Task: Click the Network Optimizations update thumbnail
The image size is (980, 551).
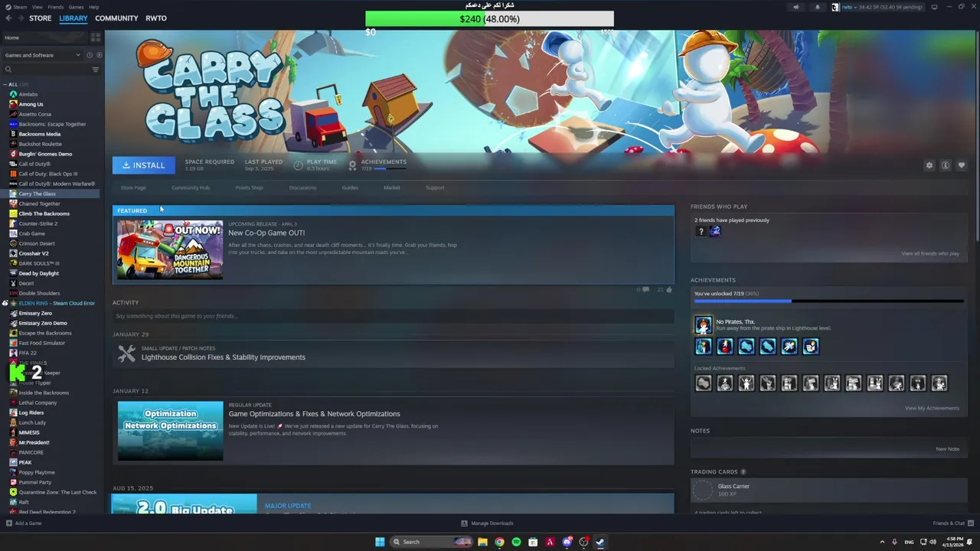Action: pos(170,431)
